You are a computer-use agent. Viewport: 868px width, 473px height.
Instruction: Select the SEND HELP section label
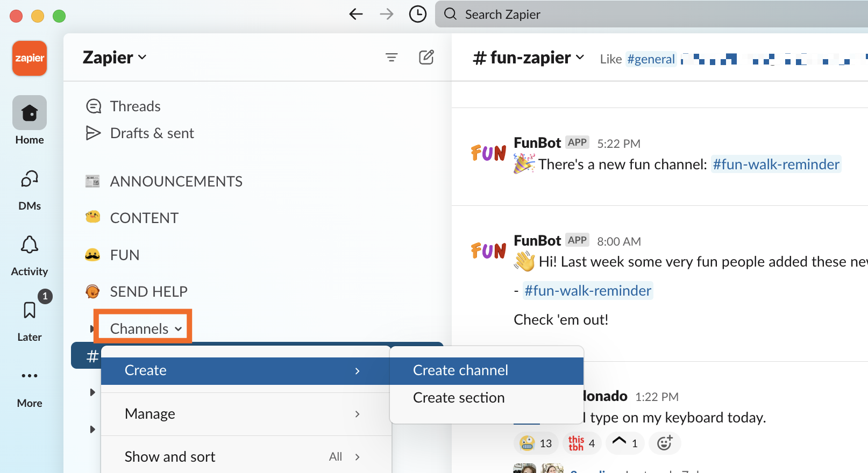149,291
